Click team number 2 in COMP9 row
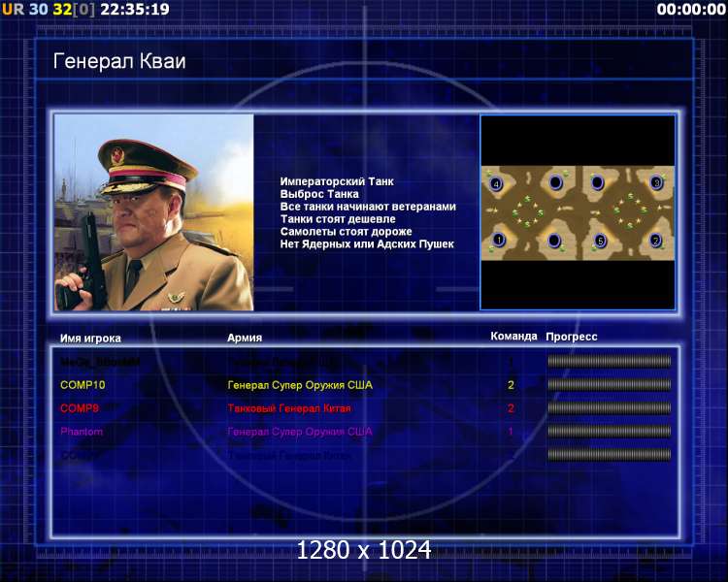 click(511, 408)
